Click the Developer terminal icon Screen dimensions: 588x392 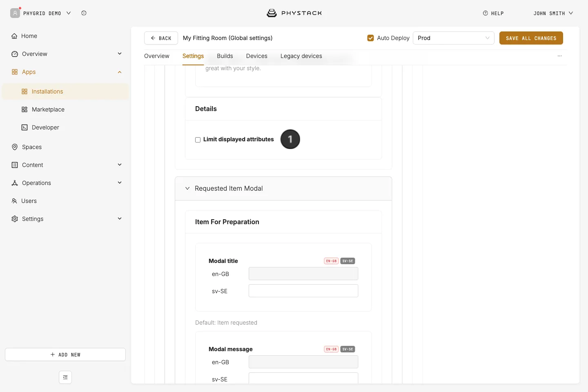pos(24,127)
